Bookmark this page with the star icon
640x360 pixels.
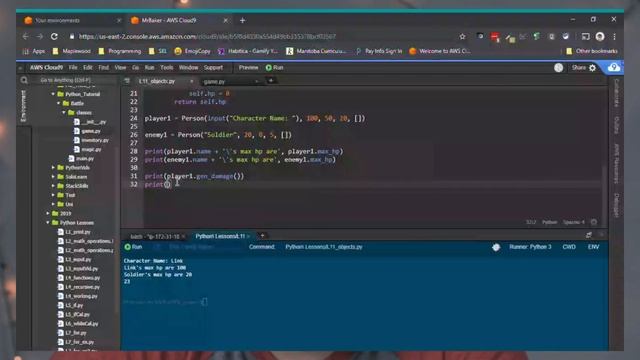tap(462, 37)
